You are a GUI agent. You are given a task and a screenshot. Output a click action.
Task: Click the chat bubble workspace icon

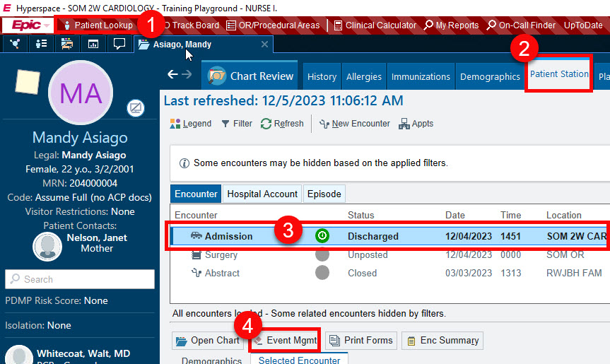tap(119, 44)
